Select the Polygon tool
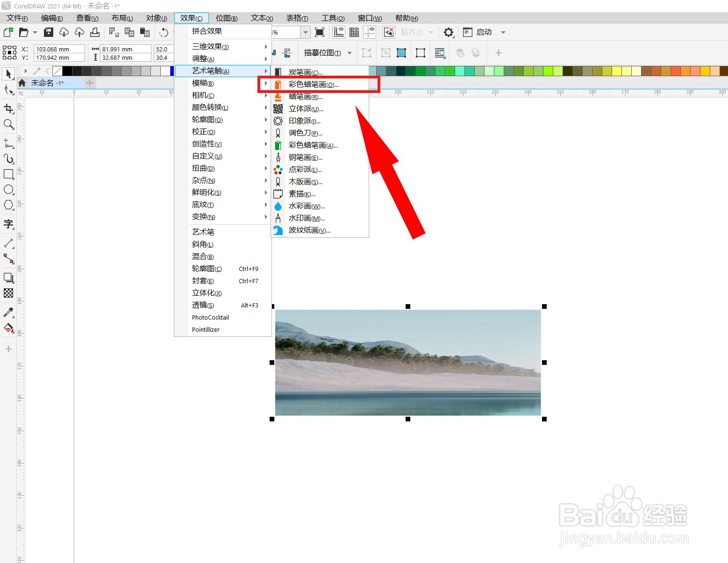This screenshot has height=563, width=728. (x=8, y=205)
